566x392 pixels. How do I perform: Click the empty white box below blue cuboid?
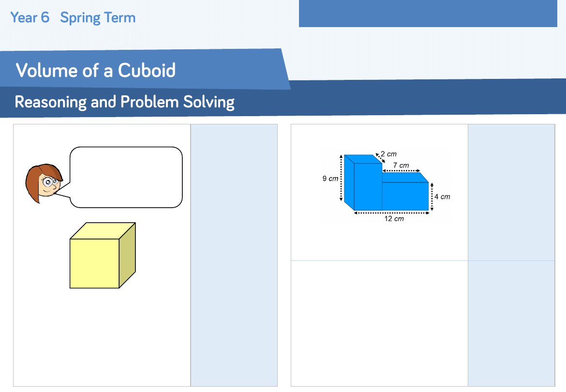coord(379,323)
